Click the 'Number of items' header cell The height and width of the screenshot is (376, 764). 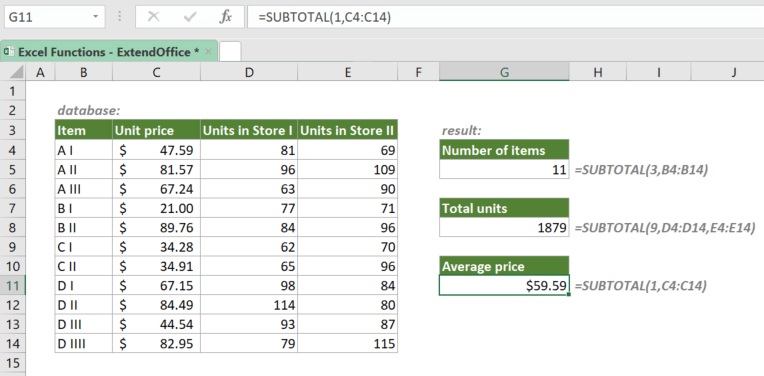click(504, 150)
